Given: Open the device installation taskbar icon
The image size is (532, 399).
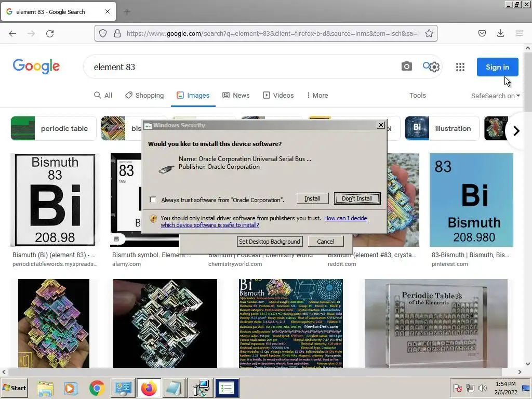Looking at the screenshot, I should coord(201,388).
